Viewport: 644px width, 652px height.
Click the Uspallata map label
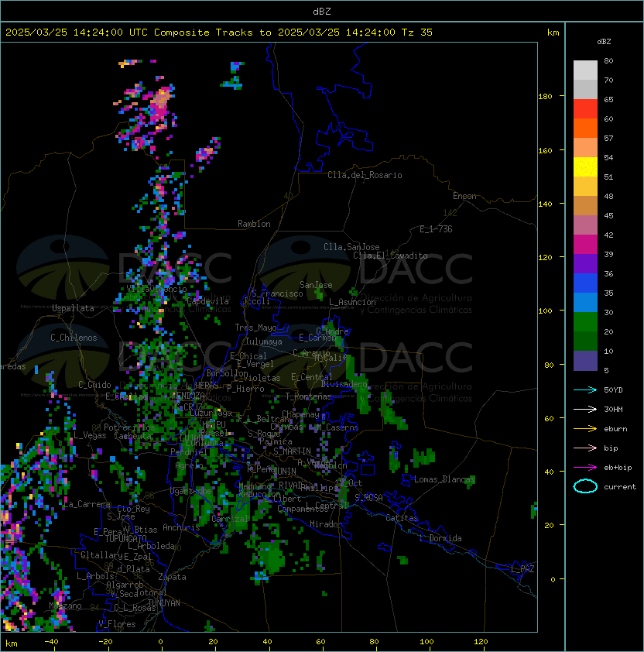pos(74,308)
